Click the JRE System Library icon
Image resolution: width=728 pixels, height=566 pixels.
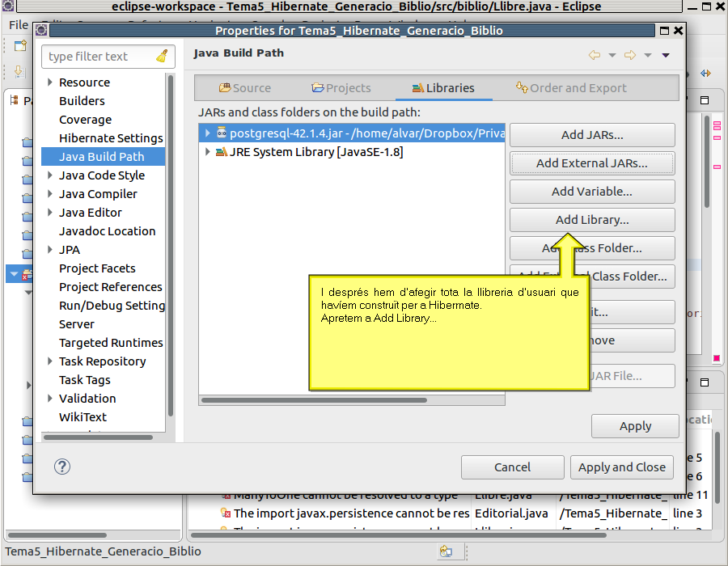pyautogui.click(x=222, y=152)
